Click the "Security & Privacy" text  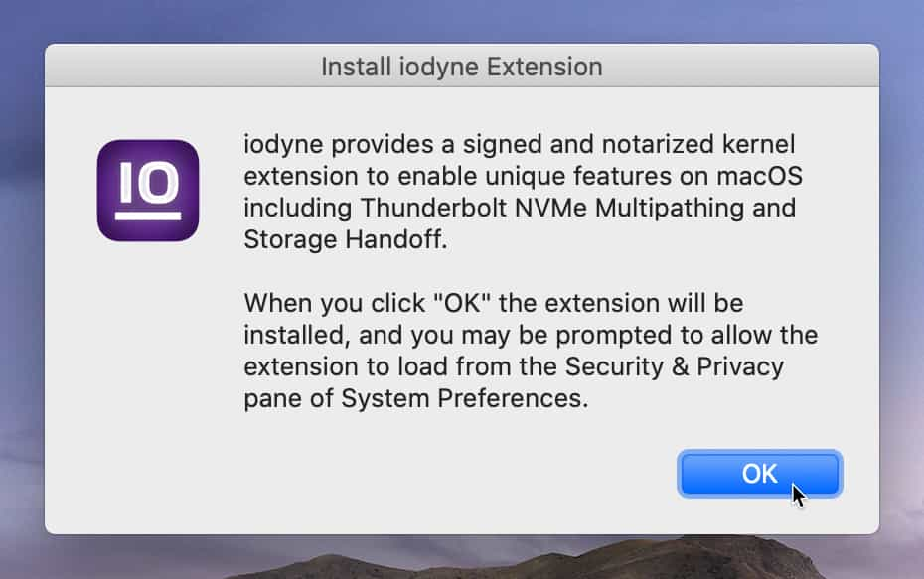[x=675, y=365]
